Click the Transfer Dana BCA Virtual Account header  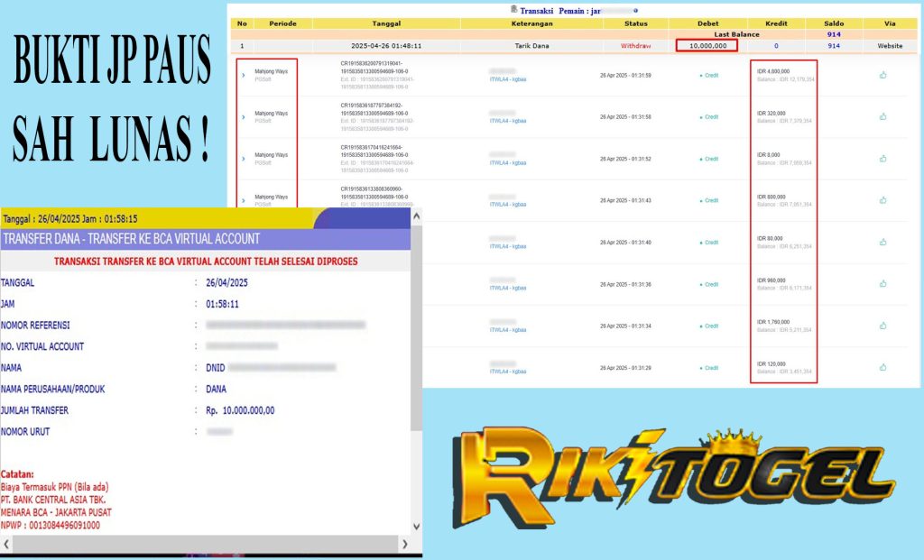[132, 239]
